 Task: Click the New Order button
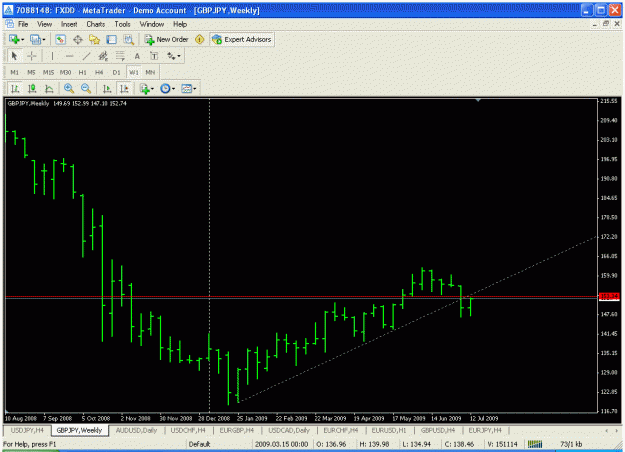pyautogui.click(x=166, y=39)
